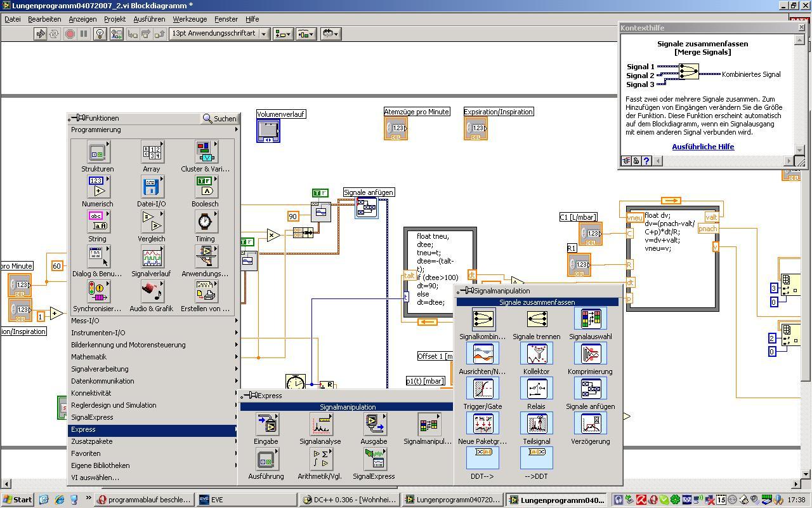Image resolution: width=812 pixels, height=508 pixels.
Task: Pick the Komprimierung function icon
Action: click(591, 354)
